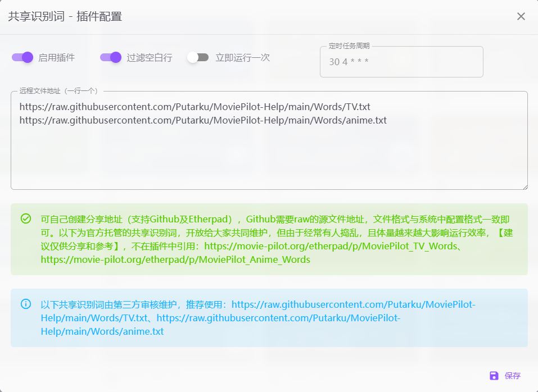538x392 pixels.
Task: Close the 共享识别词 plugin config dialog
Action: [x=521, y=16]
